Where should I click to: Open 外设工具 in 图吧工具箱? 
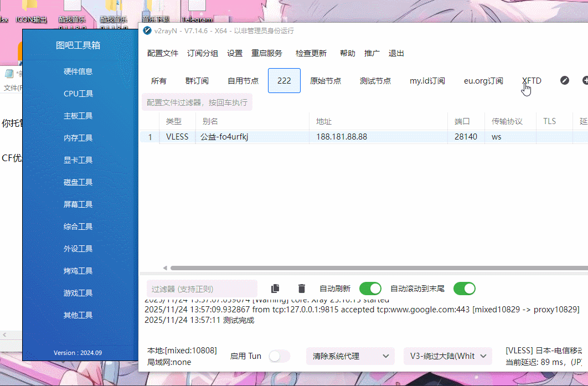(x=78, y=248)
